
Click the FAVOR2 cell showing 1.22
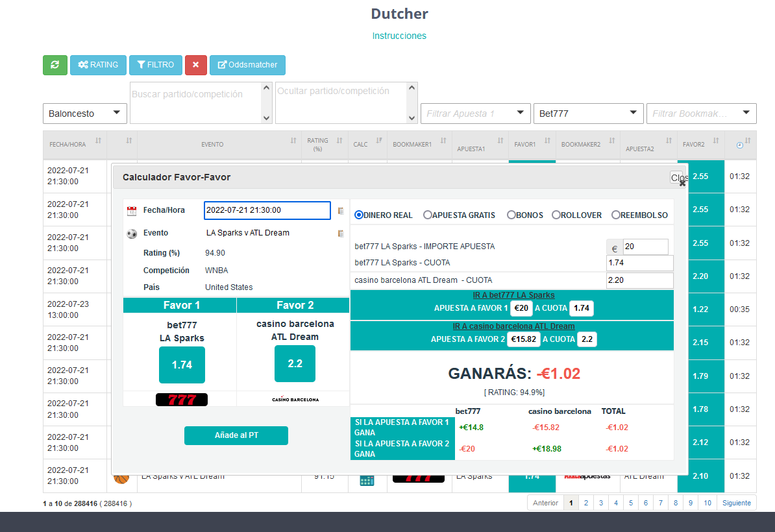700,309
